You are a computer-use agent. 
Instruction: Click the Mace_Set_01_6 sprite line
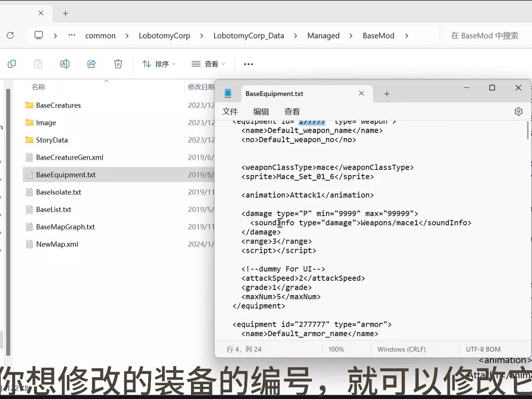308,177
